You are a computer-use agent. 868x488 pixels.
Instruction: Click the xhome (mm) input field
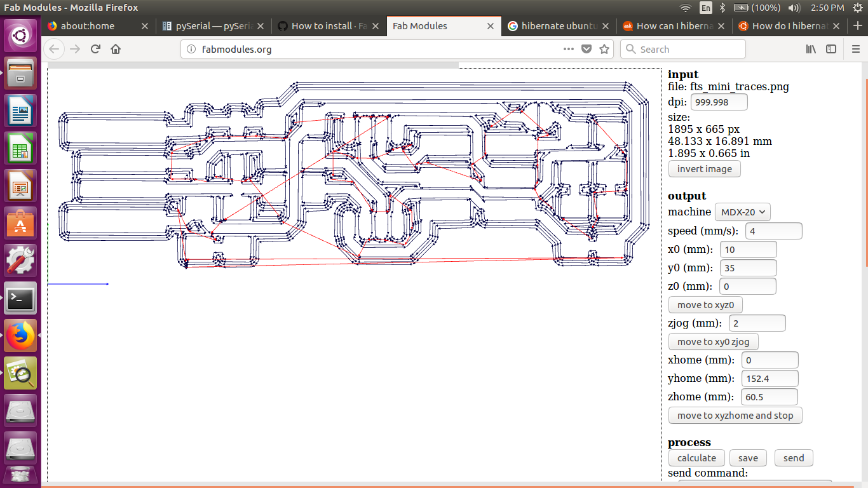[x=770, y=360]
